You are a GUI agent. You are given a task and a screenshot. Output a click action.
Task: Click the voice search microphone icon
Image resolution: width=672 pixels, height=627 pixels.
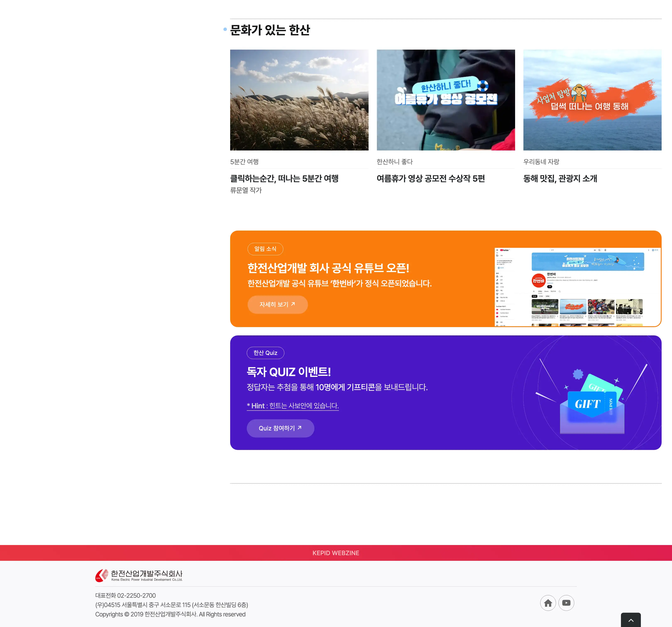coord(605,250)
